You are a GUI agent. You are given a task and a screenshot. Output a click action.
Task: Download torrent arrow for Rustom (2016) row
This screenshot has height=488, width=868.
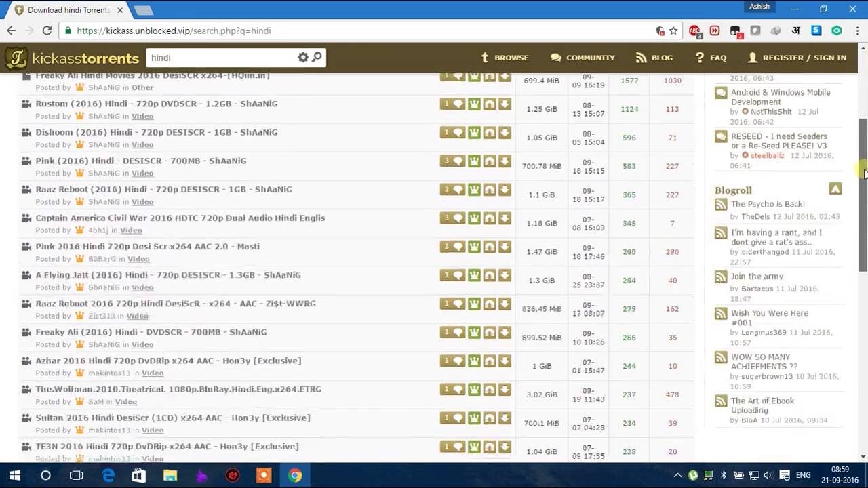click(x=505, y=104)
